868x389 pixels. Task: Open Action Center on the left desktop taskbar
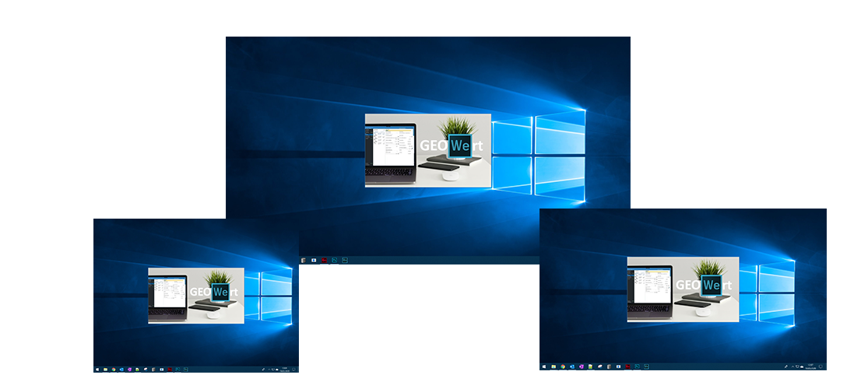tap(293, 370)
